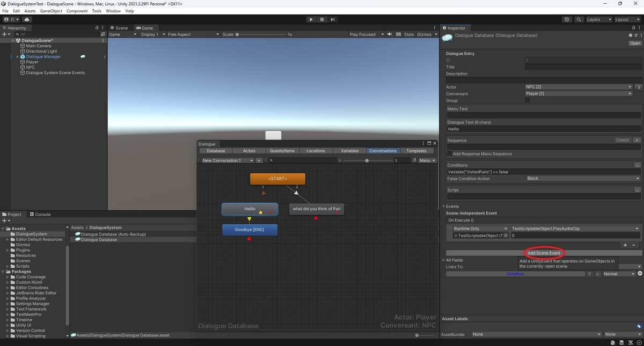Expand the Dialogue Manager object
644x346 pixels.
[18, 56]
